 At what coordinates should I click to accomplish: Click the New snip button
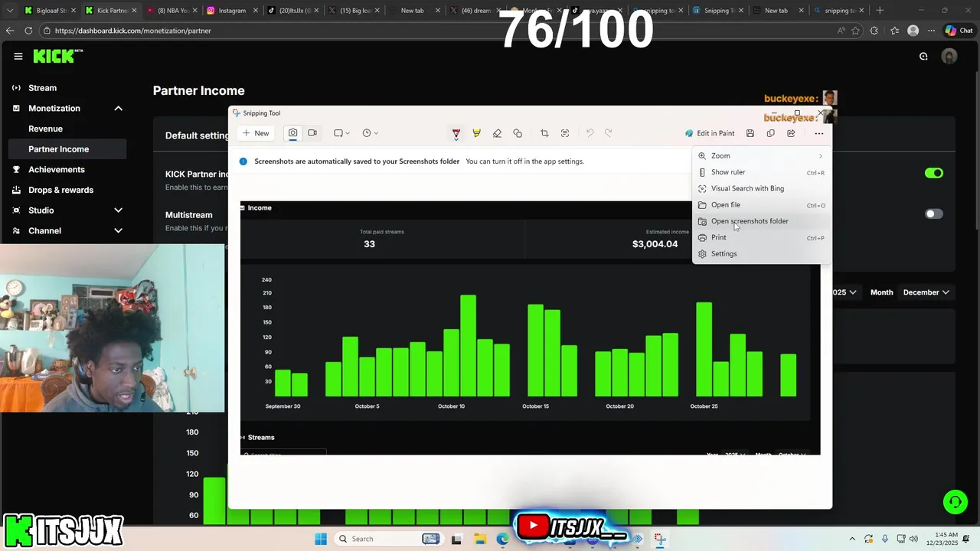[256, 133]
